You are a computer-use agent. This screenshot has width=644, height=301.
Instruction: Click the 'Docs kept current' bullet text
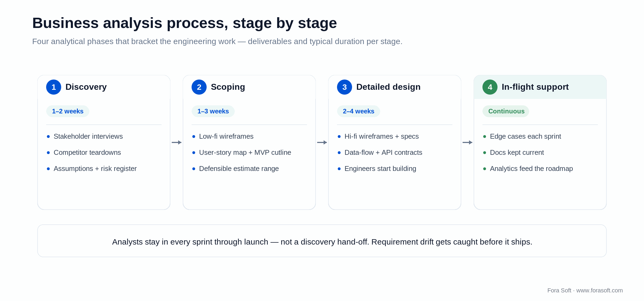point(517,153)
